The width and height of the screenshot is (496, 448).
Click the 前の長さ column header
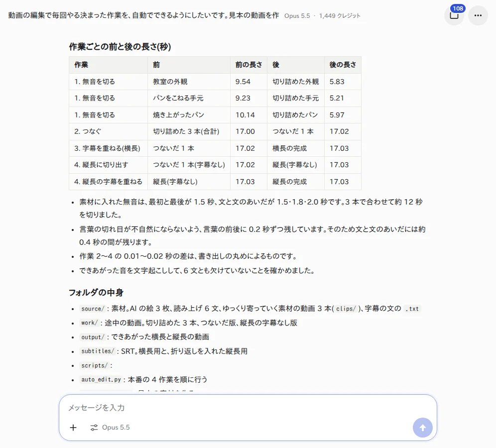coord(248,65)
